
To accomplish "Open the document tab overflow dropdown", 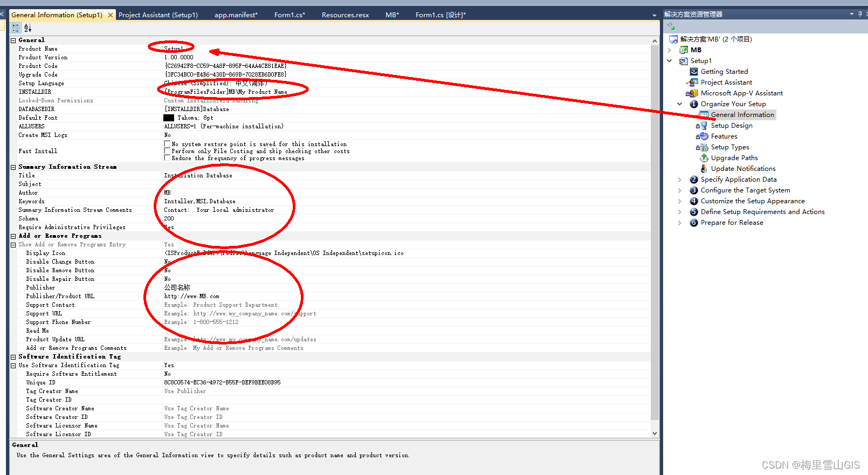I will click(655, 15).
